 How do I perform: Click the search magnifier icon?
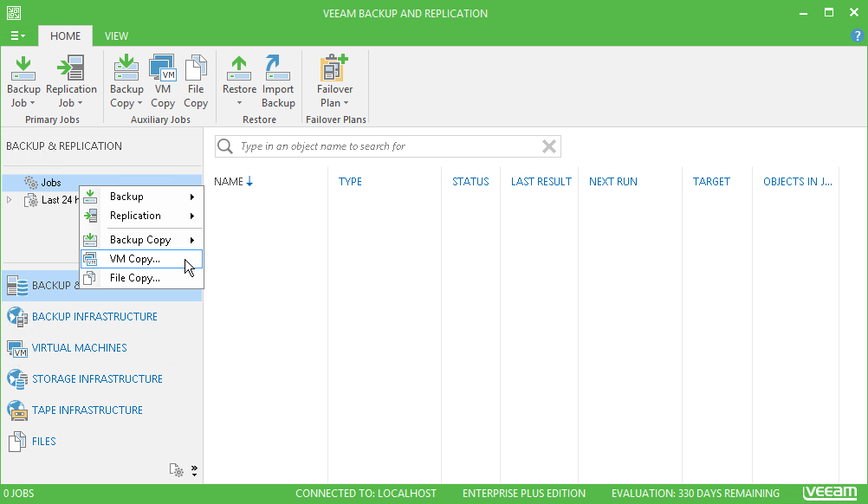click(225, 146)
